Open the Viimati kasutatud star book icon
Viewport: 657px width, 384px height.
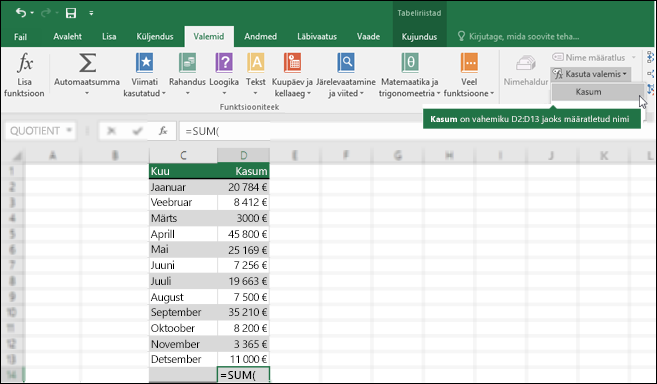coord(145,64)
